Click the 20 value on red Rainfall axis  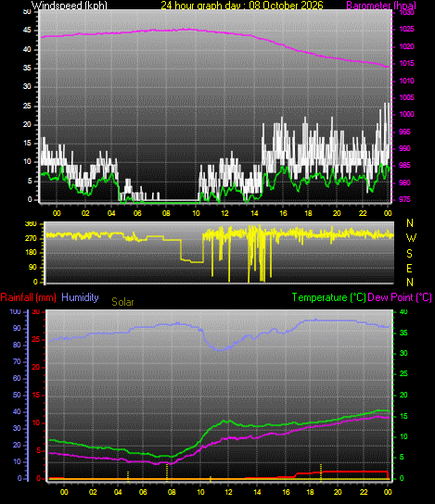point(36,368)
